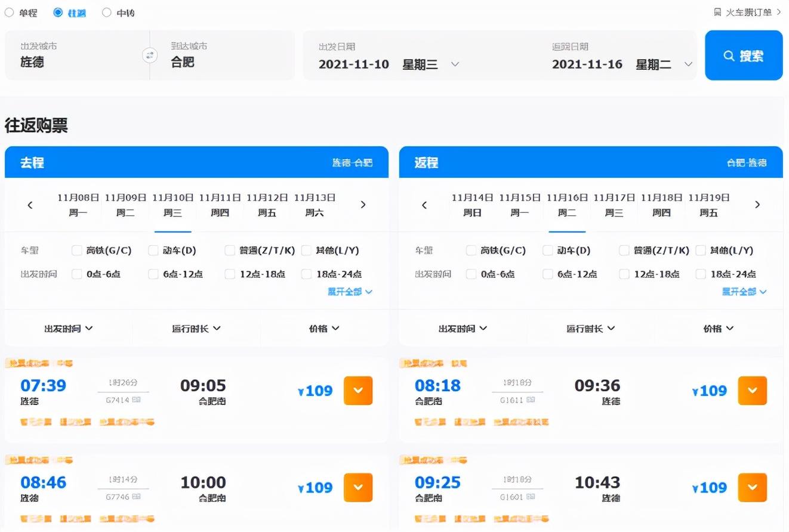Go to previous dates in outbound panel

tap(30, 205)
